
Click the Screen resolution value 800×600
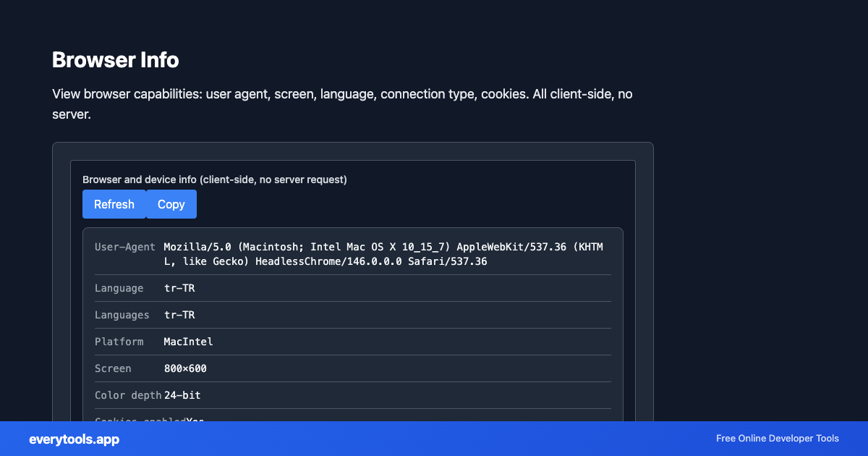click(185, 368)
